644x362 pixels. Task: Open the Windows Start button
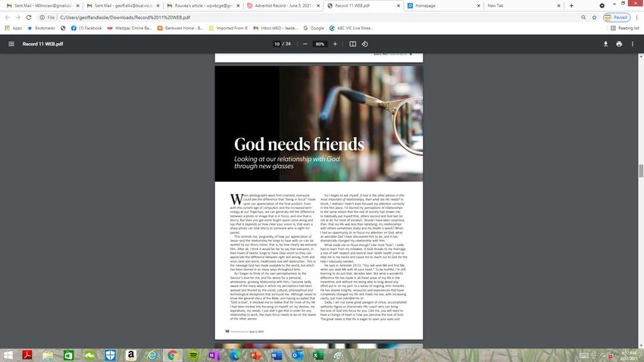(x=8, y=355)
